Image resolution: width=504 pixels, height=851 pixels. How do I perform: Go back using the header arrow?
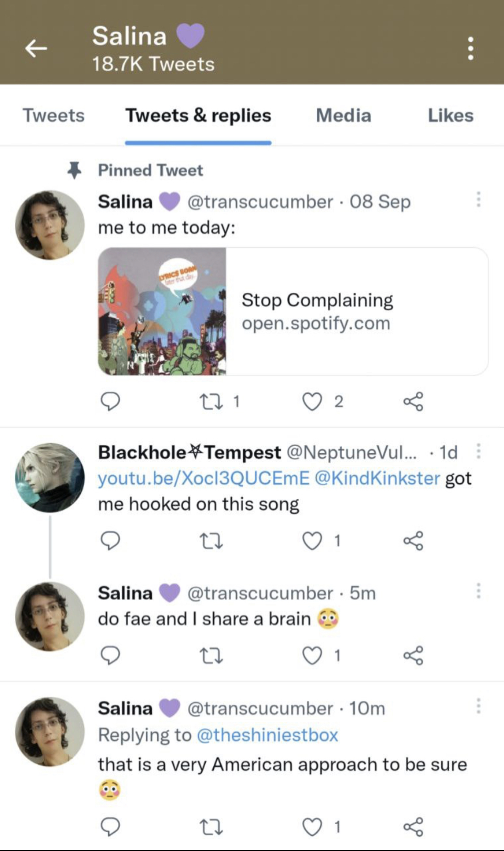(36, 48)
